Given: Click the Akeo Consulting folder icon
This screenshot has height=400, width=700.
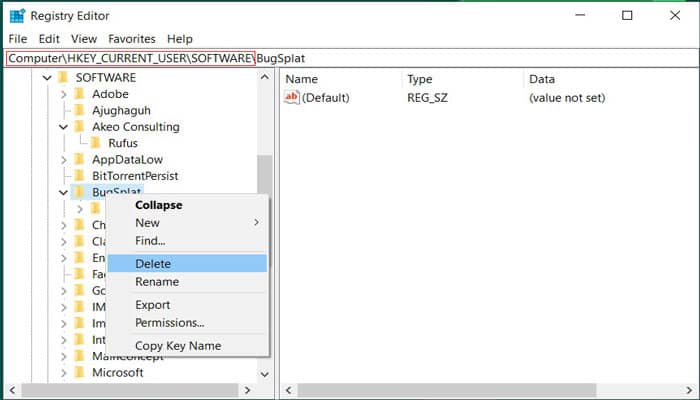Looking at the screenshot, I should (81, 127).
